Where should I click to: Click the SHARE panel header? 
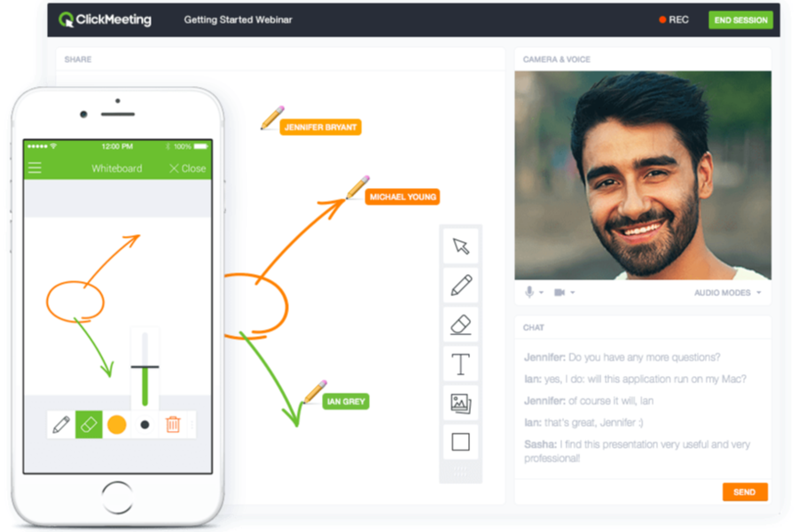78,59
